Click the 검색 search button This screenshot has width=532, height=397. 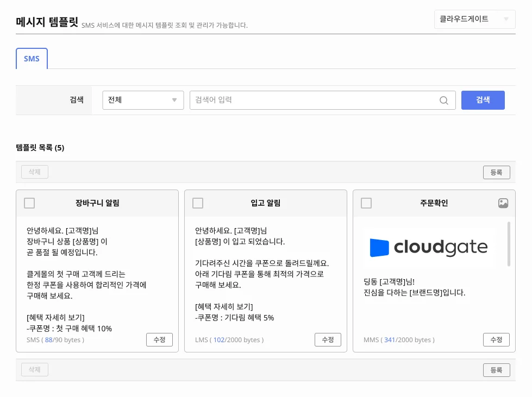[x=483, y=100]
